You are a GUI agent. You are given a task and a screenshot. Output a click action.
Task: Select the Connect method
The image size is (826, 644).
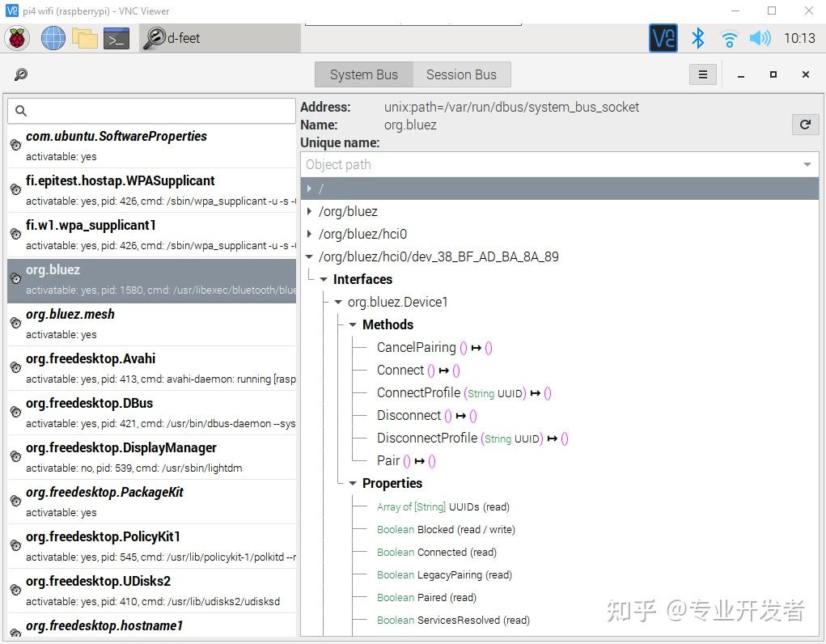pyautogui.click(x=418, y=370)
